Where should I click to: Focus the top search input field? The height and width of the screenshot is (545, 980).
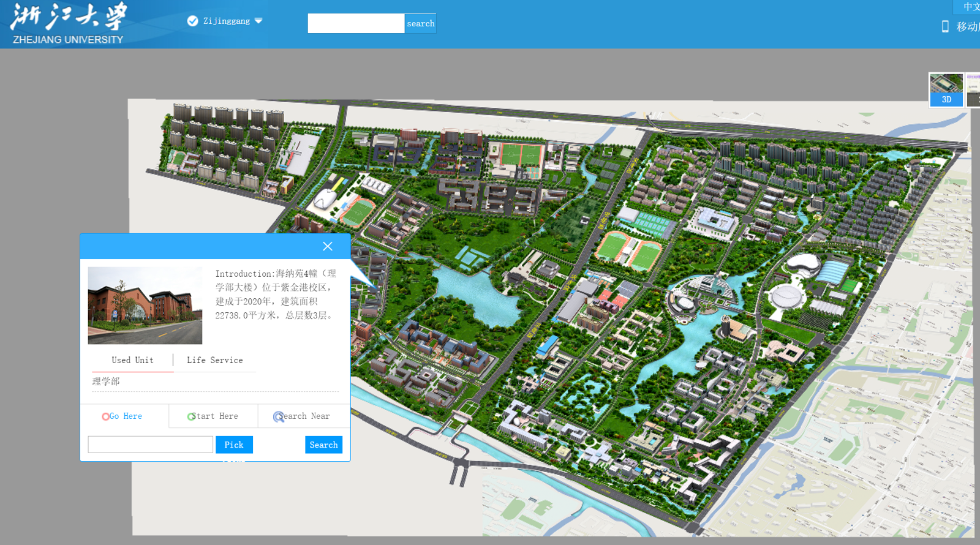[356, 23]
